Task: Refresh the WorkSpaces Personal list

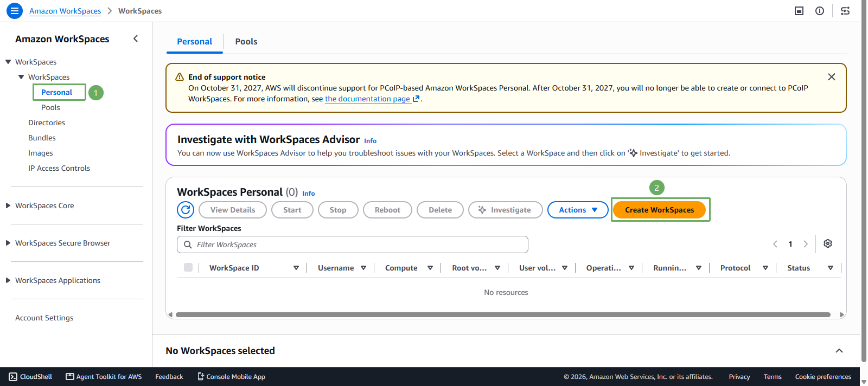Action: pos(186,210)
